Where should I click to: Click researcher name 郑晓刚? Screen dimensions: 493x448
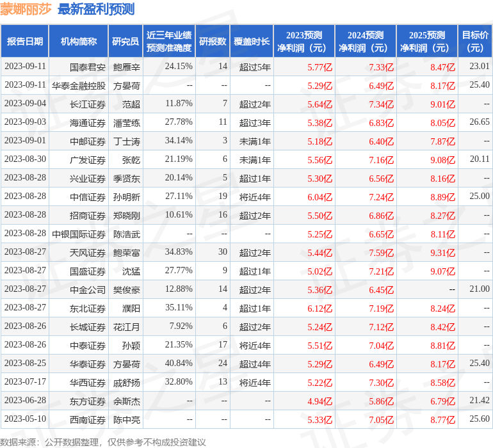[x=127, y=215]
